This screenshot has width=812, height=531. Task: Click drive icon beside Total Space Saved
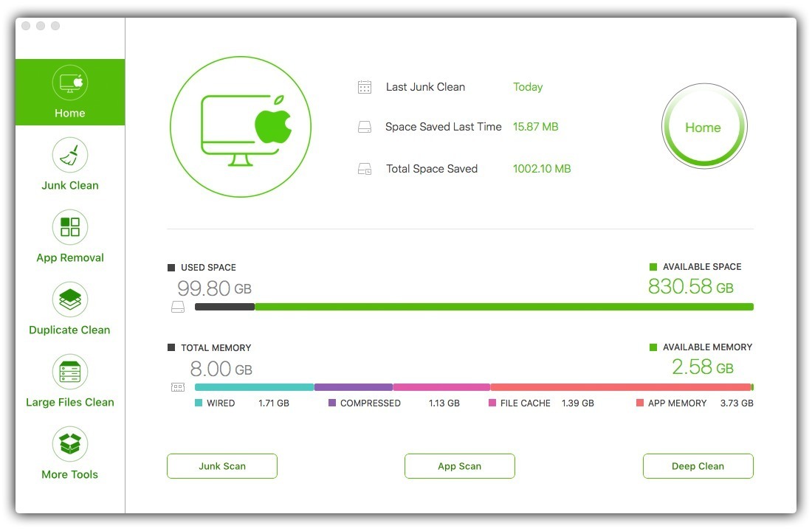[x=365, y=169]
